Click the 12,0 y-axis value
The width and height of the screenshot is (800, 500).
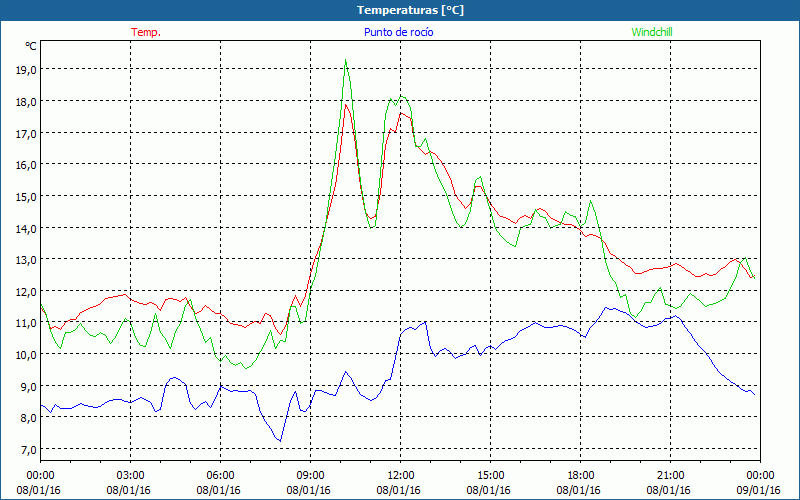pos(26,291)
